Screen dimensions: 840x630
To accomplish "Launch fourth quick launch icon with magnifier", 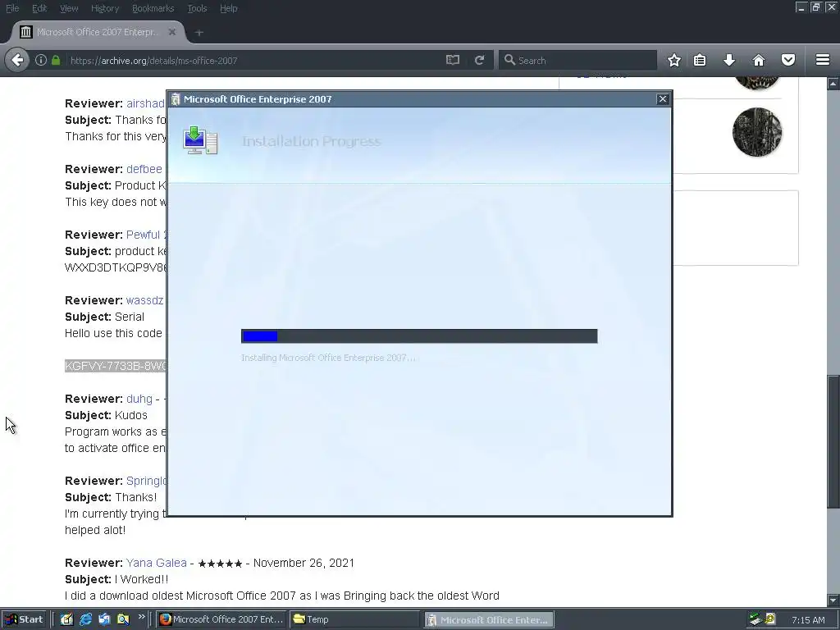I will (123, 620).
